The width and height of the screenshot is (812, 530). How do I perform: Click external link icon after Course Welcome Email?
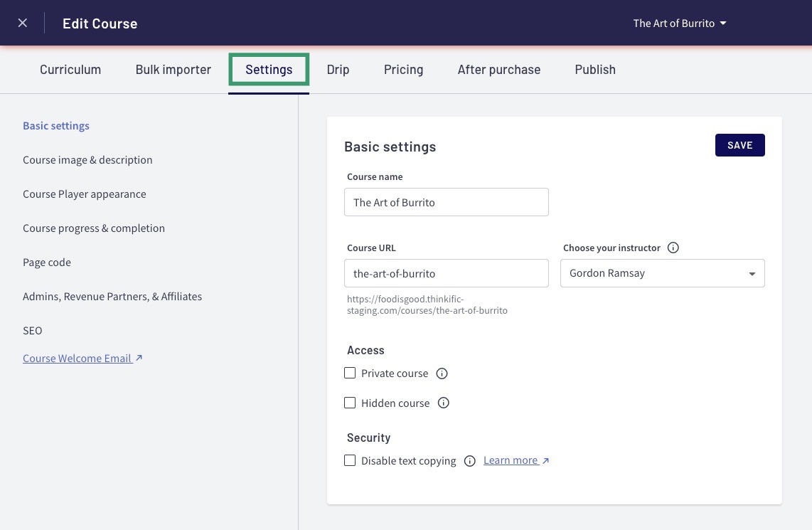[x=139, y=359]
